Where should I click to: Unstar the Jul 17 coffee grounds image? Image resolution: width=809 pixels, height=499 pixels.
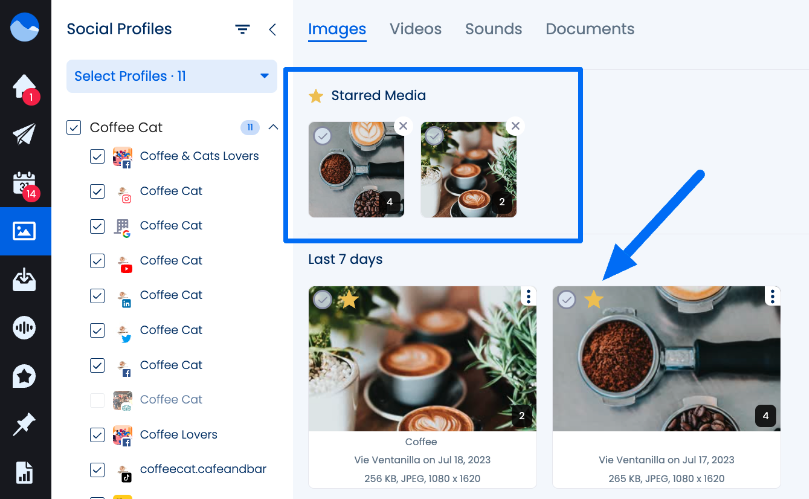click(x=594, y=299)
